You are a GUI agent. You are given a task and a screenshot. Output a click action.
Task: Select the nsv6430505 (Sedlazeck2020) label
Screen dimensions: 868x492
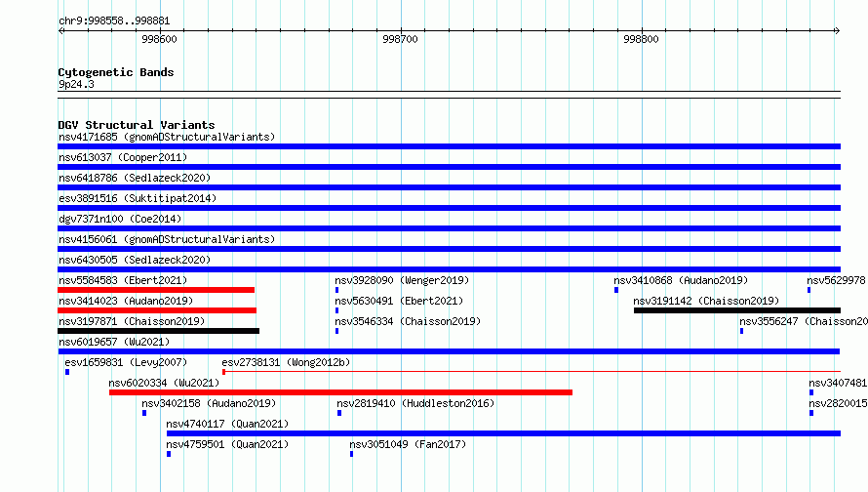click(135, 260)
